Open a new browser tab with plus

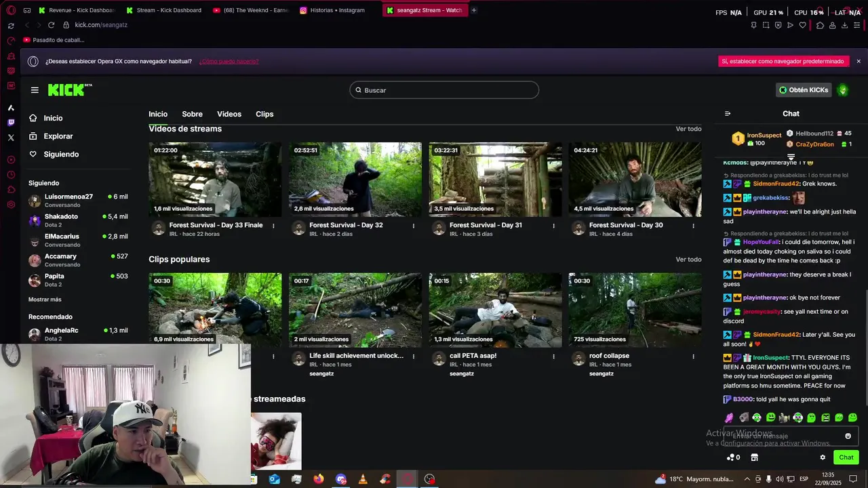(x=474, y=10)
